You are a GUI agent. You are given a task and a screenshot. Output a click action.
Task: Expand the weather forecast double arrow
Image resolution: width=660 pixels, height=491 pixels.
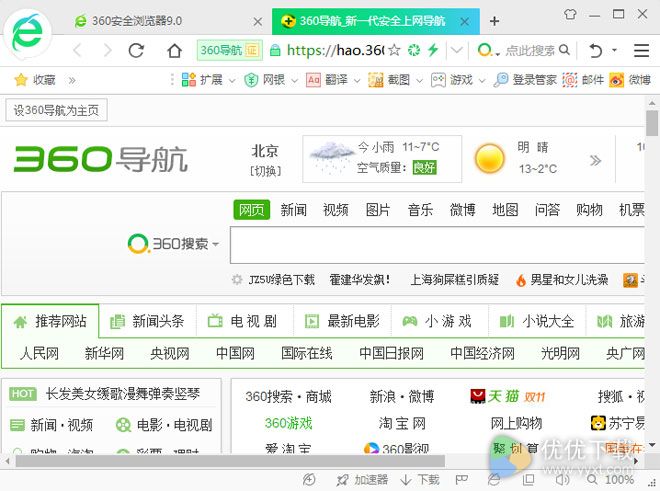tap(595, 160)
